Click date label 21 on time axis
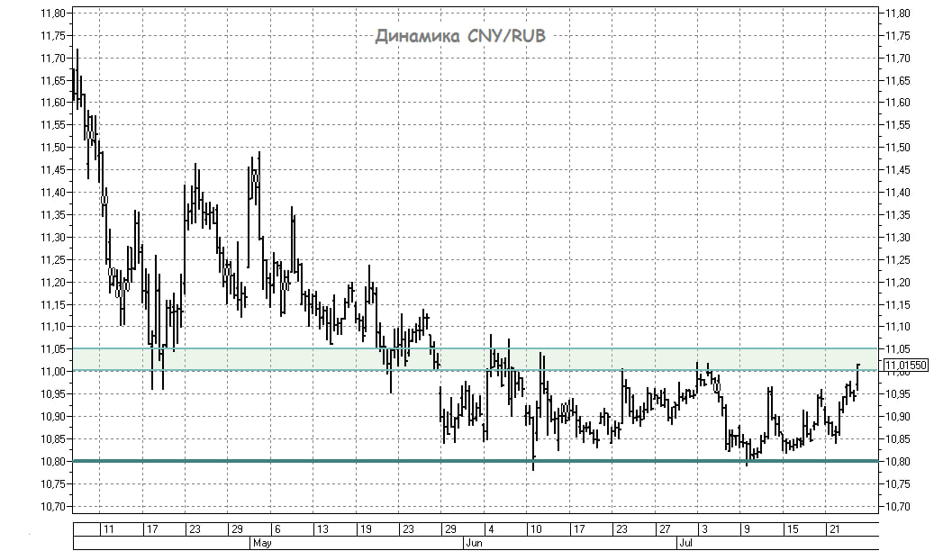 pos(835,529)
